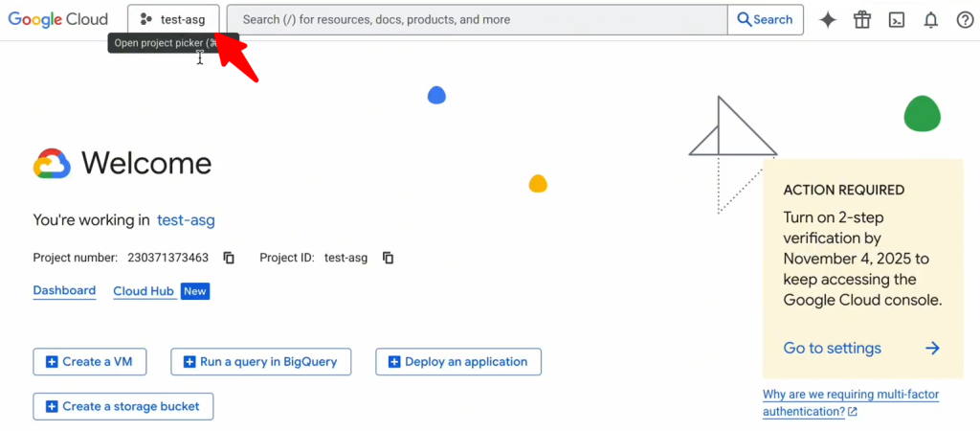Click Create a storage bucket
This screenshot has height=431, width=980.
tap(122, 406)
